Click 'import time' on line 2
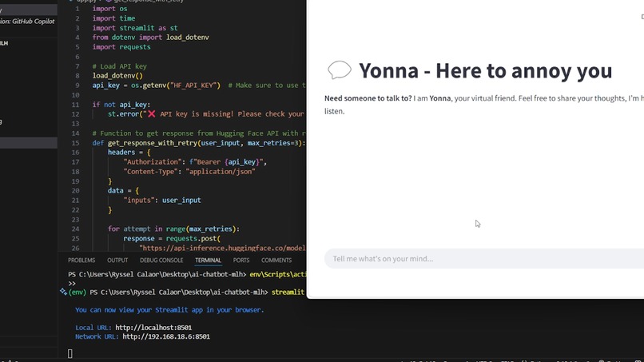The image size is (644, 362). pos(113,18)
